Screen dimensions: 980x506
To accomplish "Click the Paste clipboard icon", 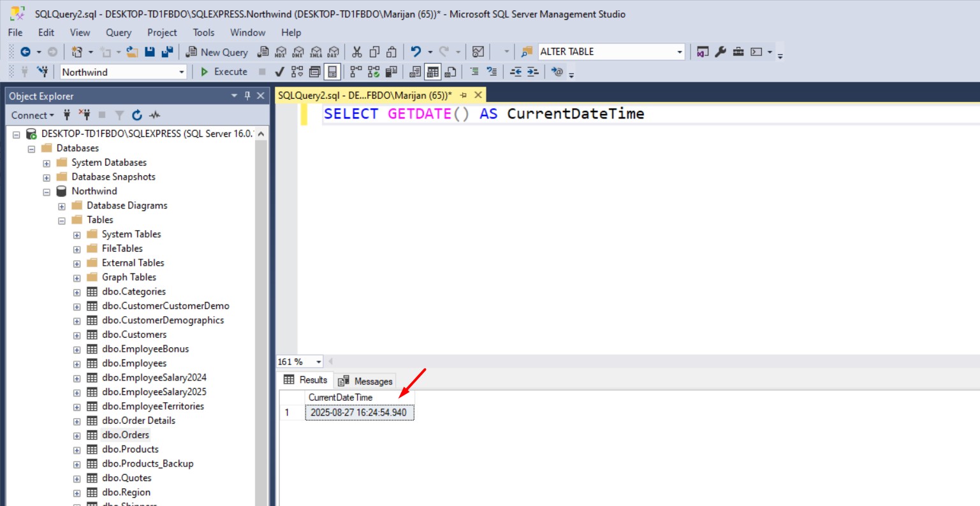I will pyautogui.click(x=391, y=52).
